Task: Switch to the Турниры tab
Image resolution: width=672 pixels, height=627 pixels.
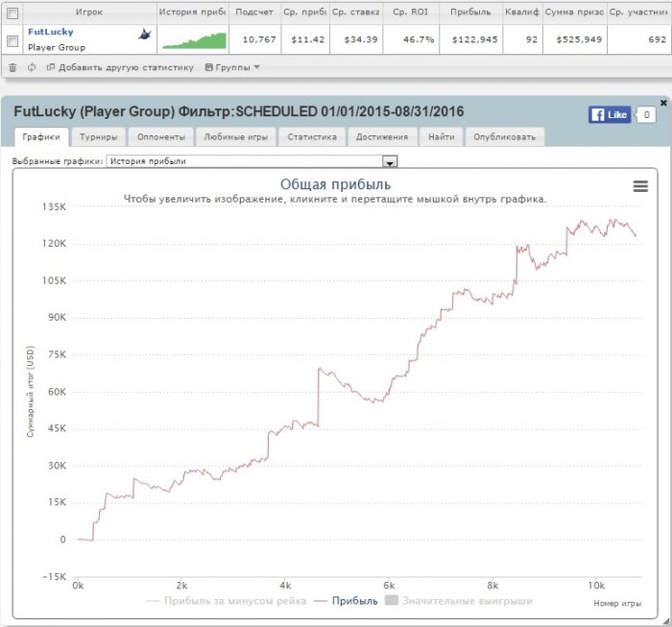Action: 98,137
